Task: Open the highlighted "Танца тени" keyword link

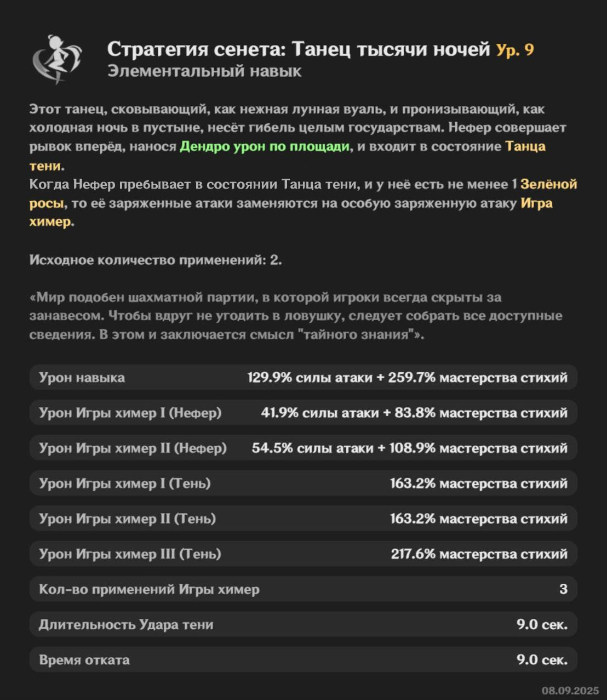Action: [x=525, y=146]
